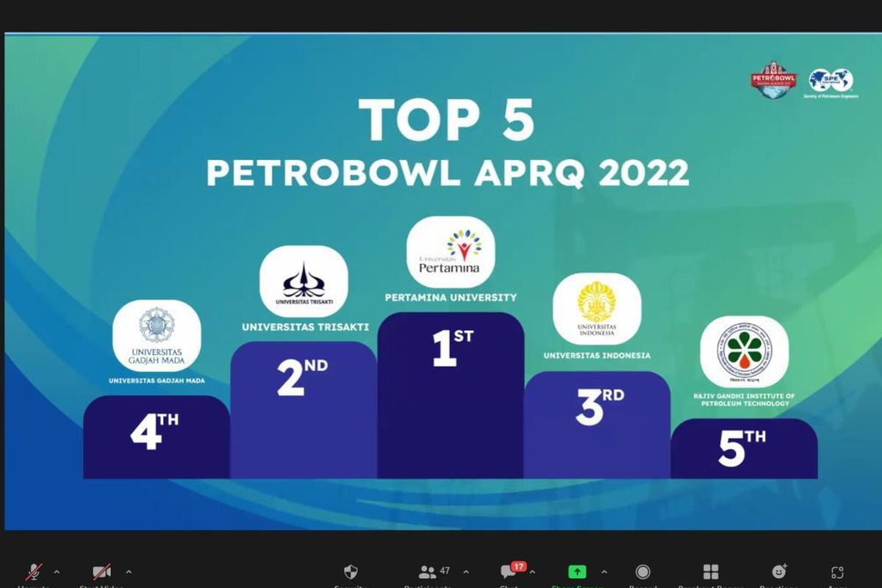Click the participant count '47'
Screen dimensions: 882x588
[445, 570]
